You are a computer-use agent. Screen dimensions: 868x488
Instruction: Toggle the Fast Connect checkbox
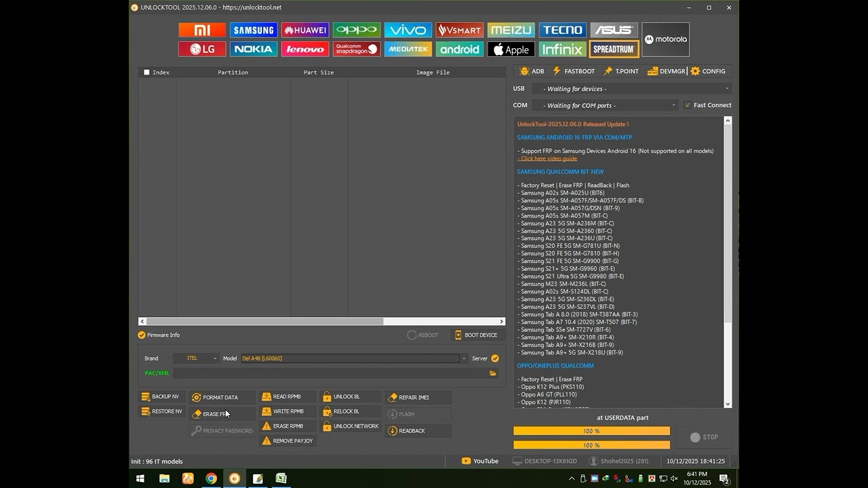click(x=688, y=105)
